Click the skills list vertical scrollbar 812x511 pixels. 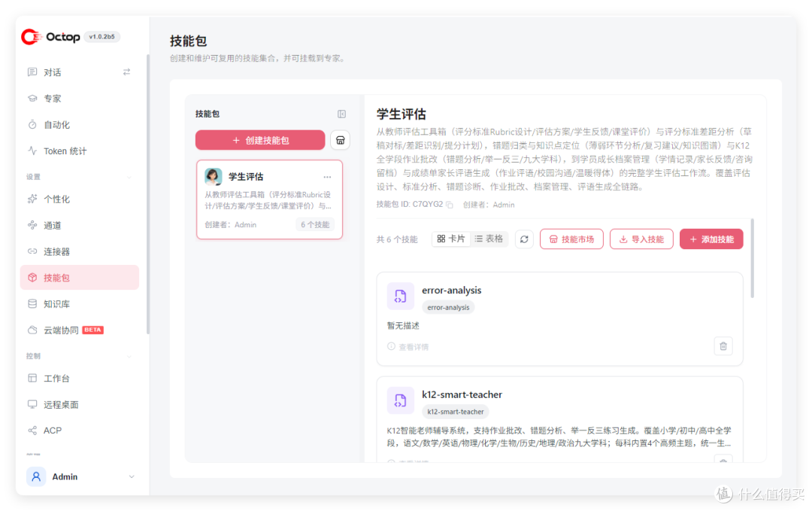(x=752, y=259)
